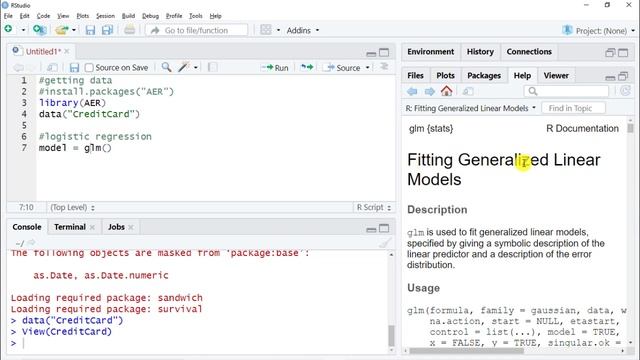Click the console working directory arrow icon
This screenshot has width=640, height=360.
(x=31, y=242)
